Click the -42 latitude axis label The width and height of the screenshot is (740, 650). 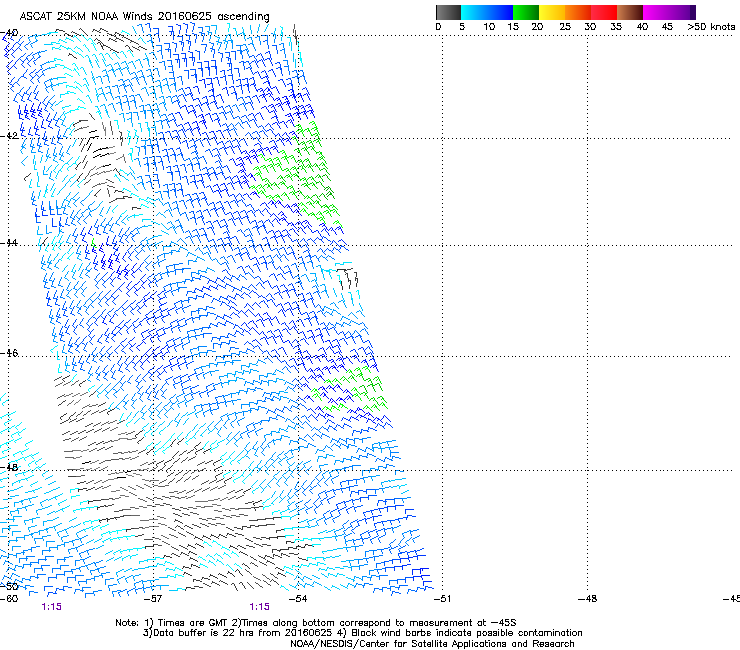point(9,135)
